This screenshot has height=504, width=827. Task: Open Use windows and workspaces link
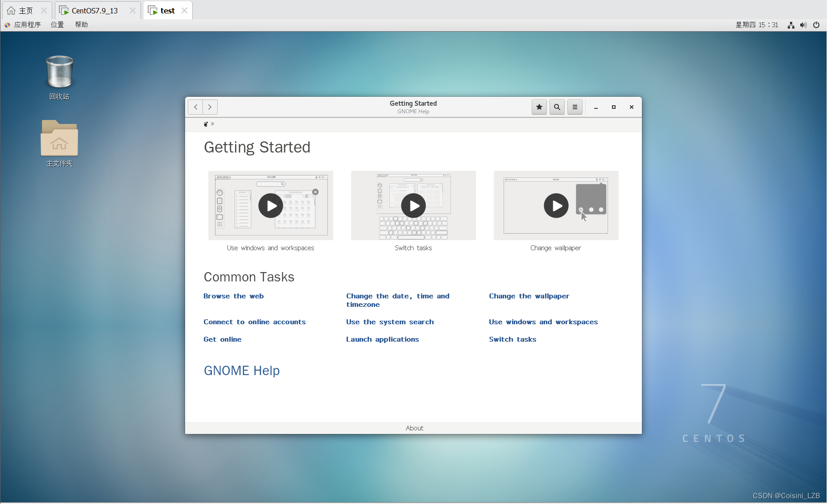click(x=543, y=322)
